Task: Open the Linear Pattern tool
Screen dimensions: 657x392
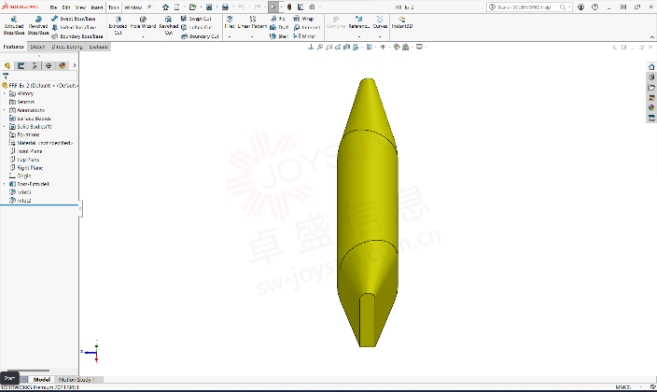Action: 252,23
